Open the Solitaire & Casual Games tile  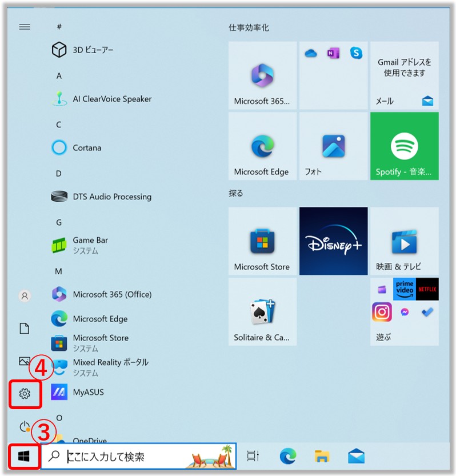[x=263, y=312]
